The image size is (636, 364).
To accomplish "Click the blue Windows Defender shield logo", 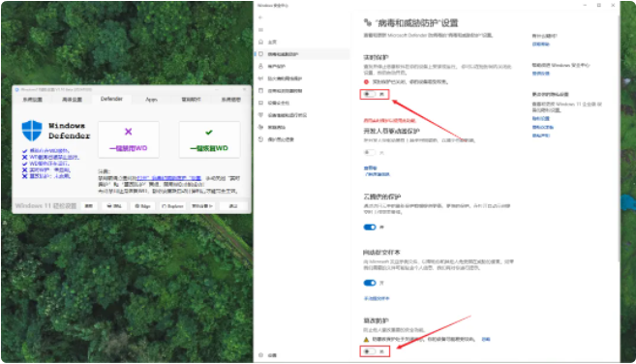I will 32,131.
